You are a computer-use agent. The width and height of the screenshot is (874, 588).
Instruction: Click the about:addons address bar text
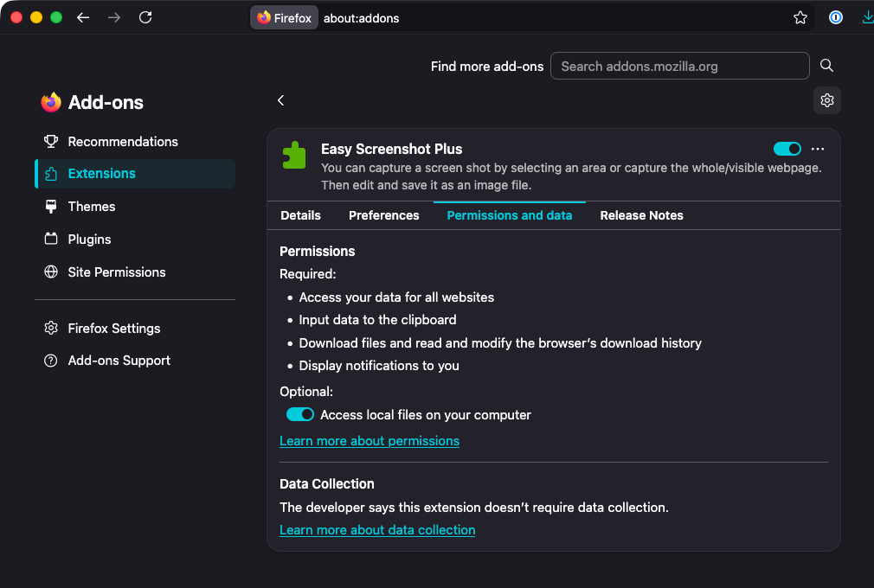click(x=361, y=18)
